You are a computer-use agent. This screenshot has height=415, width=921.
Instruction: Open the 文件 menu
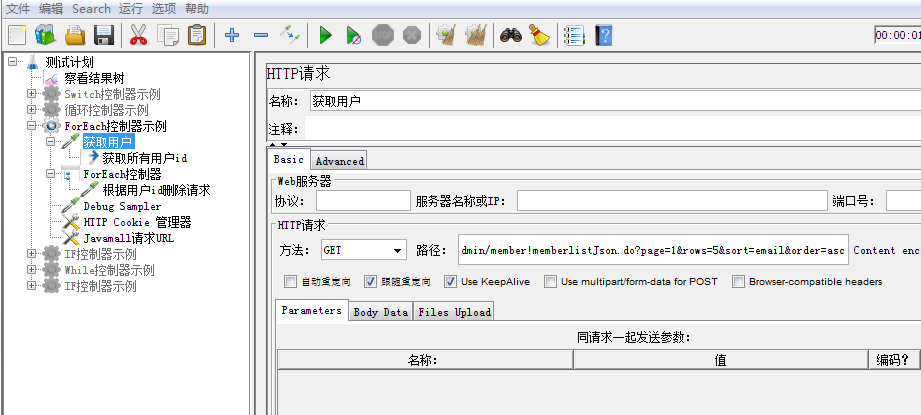pyautogui.click(x=18, y=9)
